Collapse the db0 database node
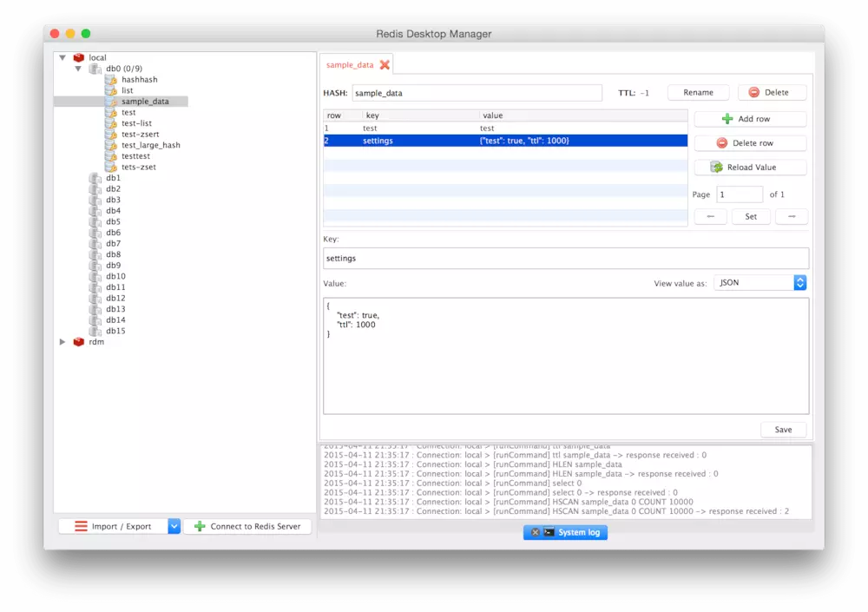The width and height of the screenshot is (868, 612). (x=78, y=69)
